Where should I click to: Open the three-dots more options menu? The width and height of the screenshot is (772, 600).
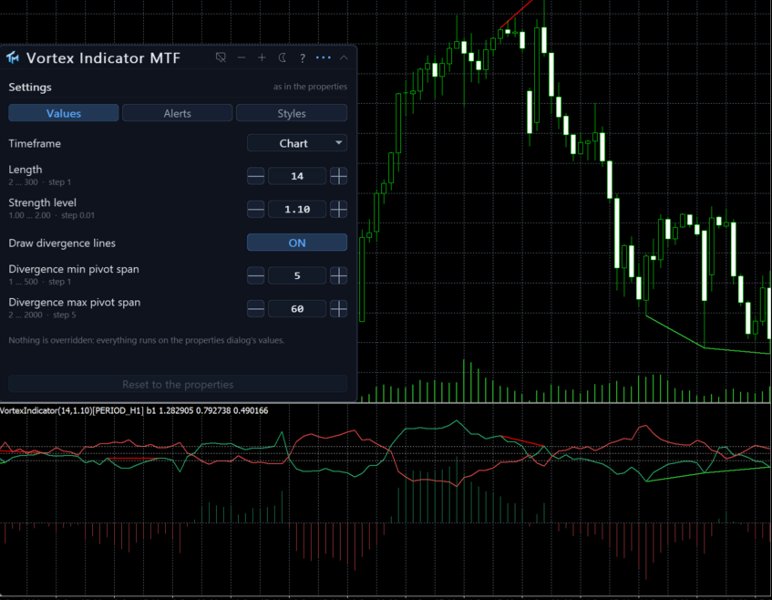(x=323, y=58)
